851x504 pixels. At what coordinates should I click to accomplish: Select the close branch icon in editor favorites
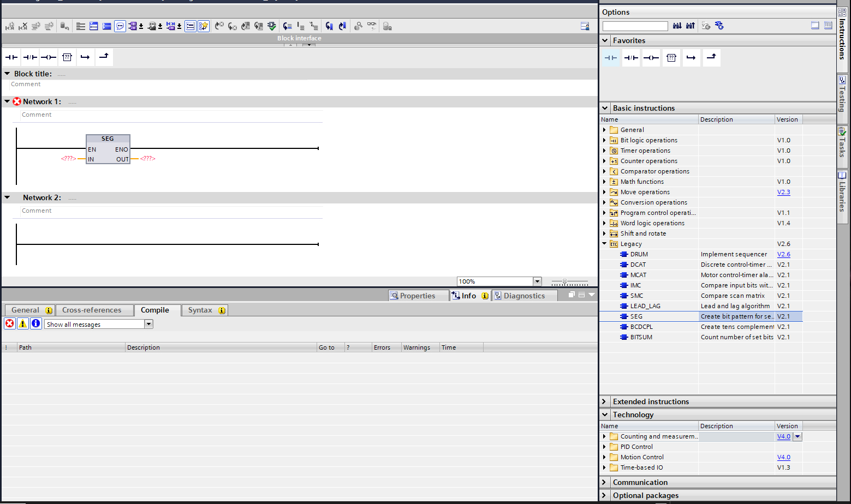tap(104, 57)
